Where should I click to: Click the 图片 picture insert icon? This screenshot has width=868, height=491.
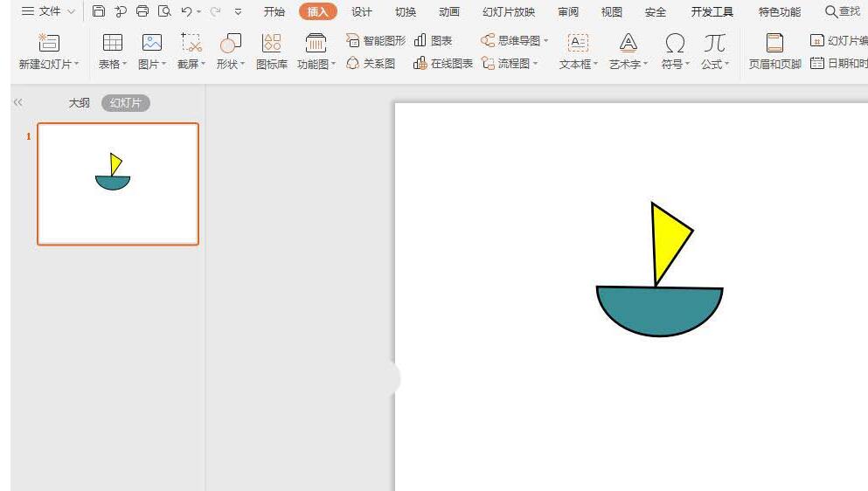click(x=152, y=43)
